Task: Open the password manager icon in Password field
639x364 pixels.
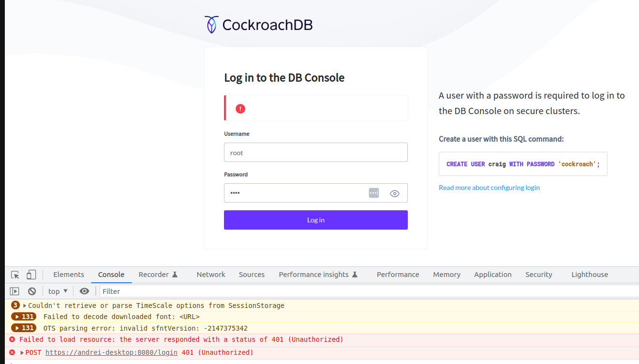Action: (x=374, y=193)
